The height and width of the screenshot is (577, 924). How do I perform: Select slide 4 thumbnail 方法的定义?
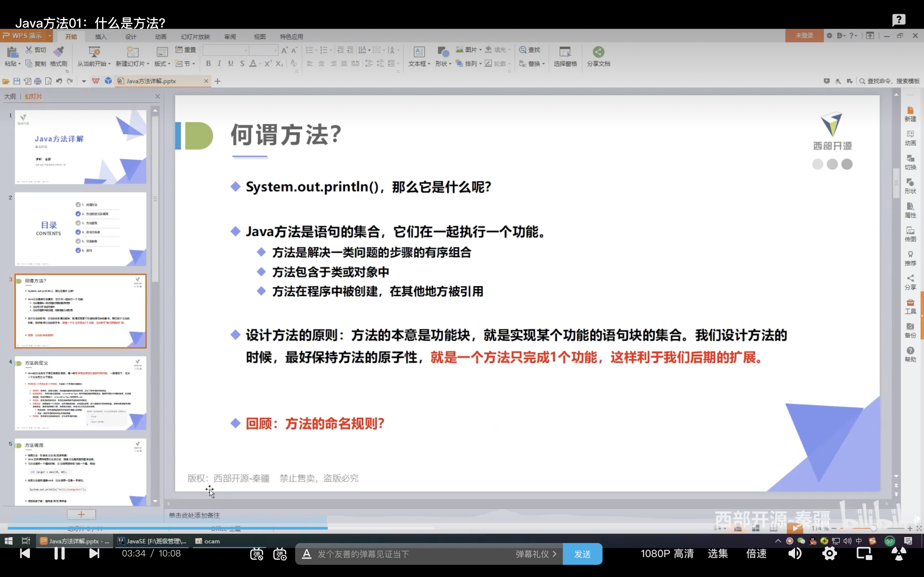[81, 393]
